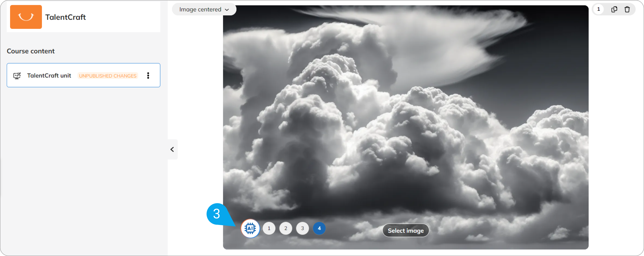This screenshot has height=256, width=644.
Task: Duplicate the section with the copy icon
Action: (x=614, y=9)
